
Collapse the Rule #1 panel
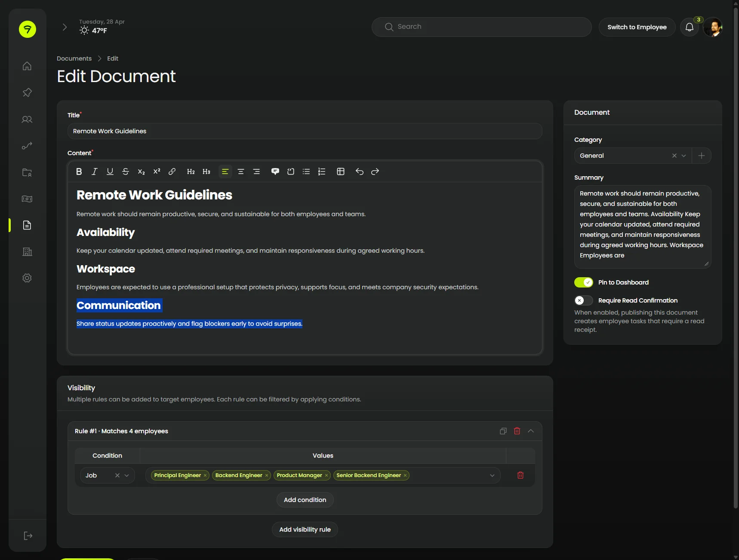(x=531, y=431)
